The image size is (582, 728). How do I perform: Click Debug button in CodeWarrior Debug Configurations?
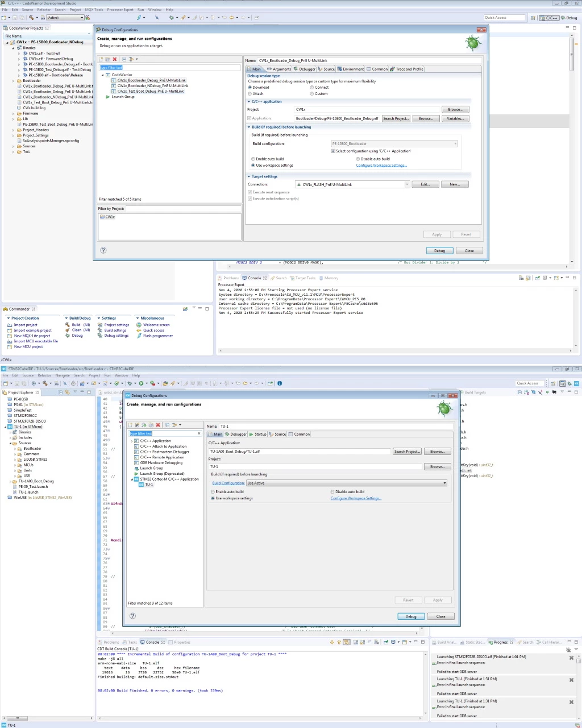coord(440,251)
